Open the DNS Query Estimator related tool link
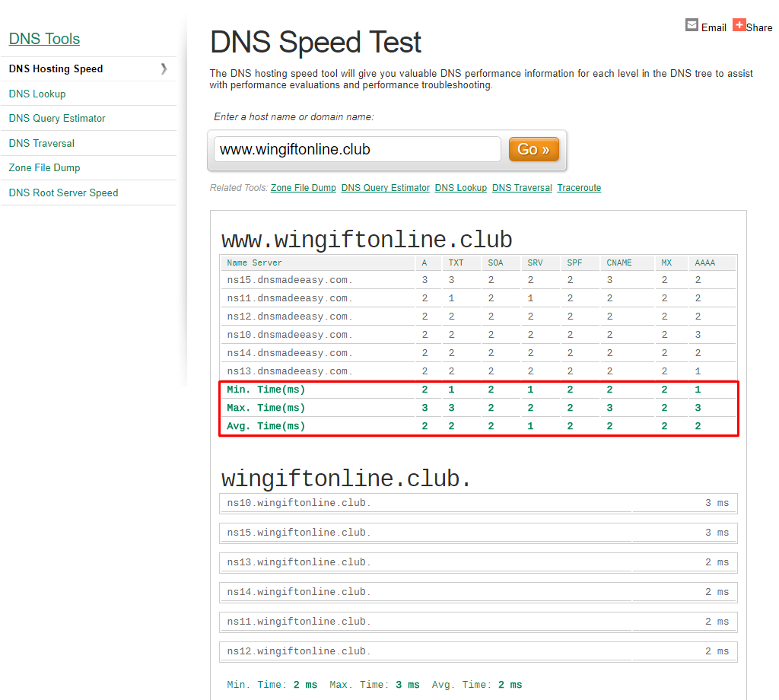 386,188
